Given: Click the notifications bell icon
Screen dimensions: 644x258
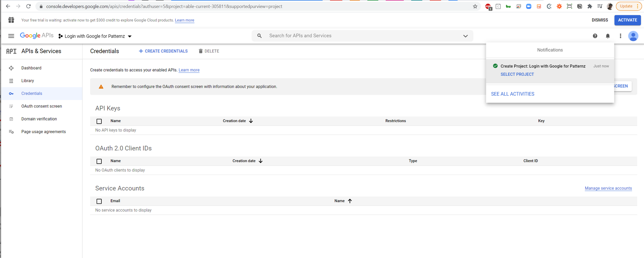Looking at the screenshot, I should click(x=608, y=36).
